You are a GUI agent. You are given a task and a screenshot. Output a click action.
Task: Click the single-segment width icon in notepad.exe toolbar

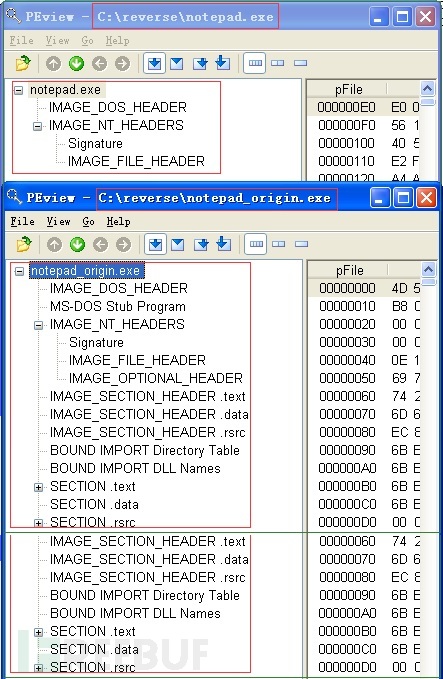[300, 63]
